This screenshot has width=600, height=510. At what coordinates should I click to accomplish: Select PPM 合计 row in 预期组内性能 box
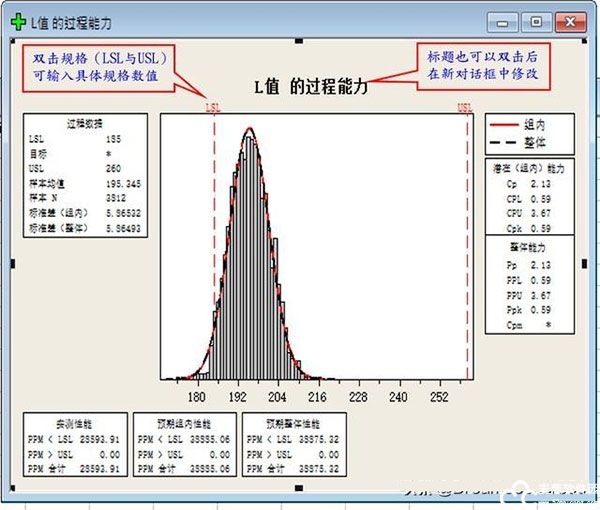click(184, 468)
